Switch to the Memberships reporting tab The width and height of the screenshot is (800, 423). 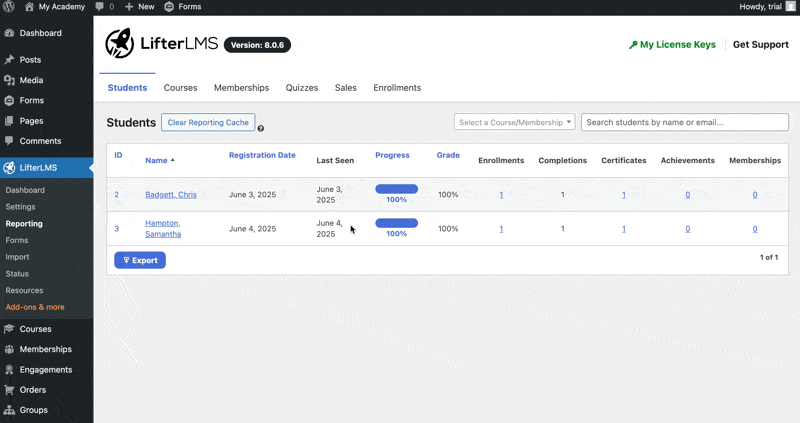241,88
